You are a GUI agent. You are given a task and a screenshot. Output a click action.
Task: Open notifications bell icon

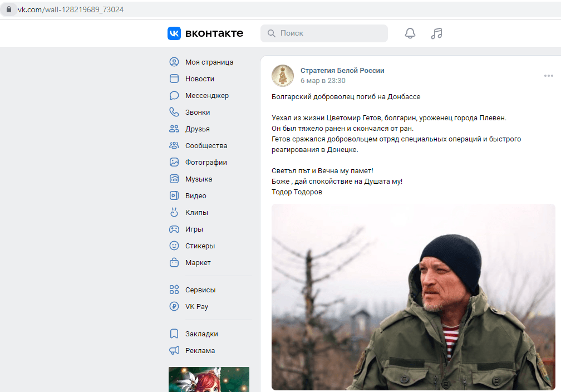[x=410, y=33]
